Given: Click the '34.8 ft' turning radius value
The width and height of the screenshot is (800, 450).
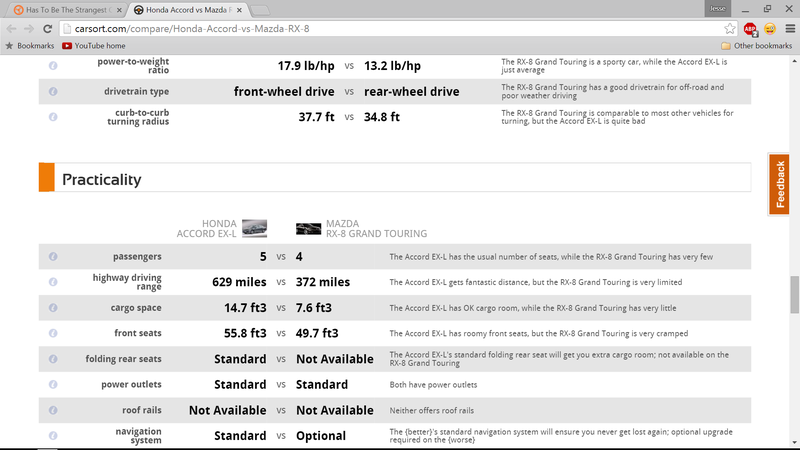Looking at the screenshot, I should (x=382, y=117).
